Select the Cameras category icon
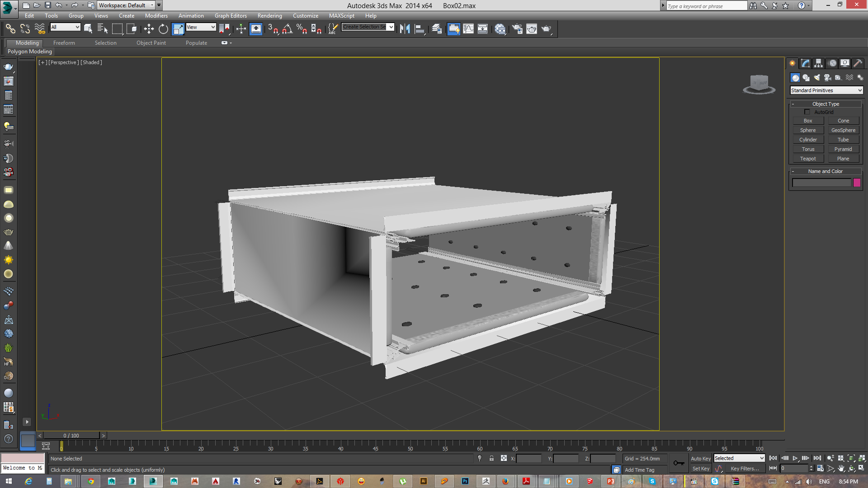The image size is (868, 488). tap(827, 78)
